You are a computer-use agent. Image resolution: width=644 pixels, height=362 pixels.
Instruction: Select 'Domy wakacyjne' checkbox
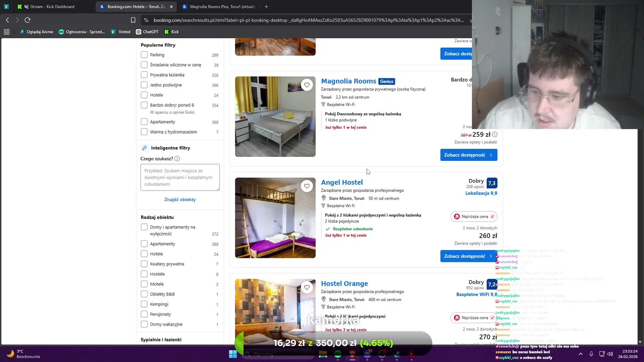pyautogui.click(x=144, y=324)
